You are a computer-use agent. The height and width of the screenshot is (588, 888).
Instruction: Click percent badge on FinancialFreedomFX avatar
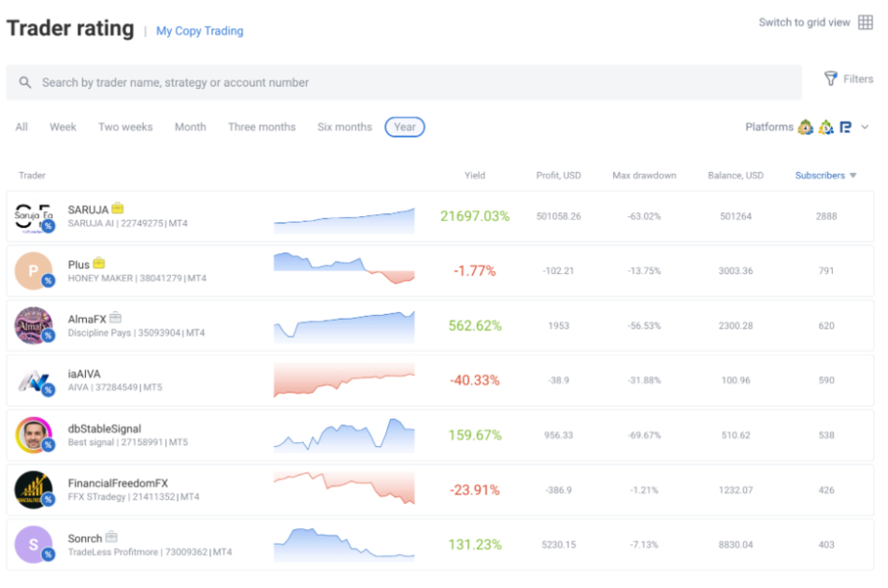(49, 499)
